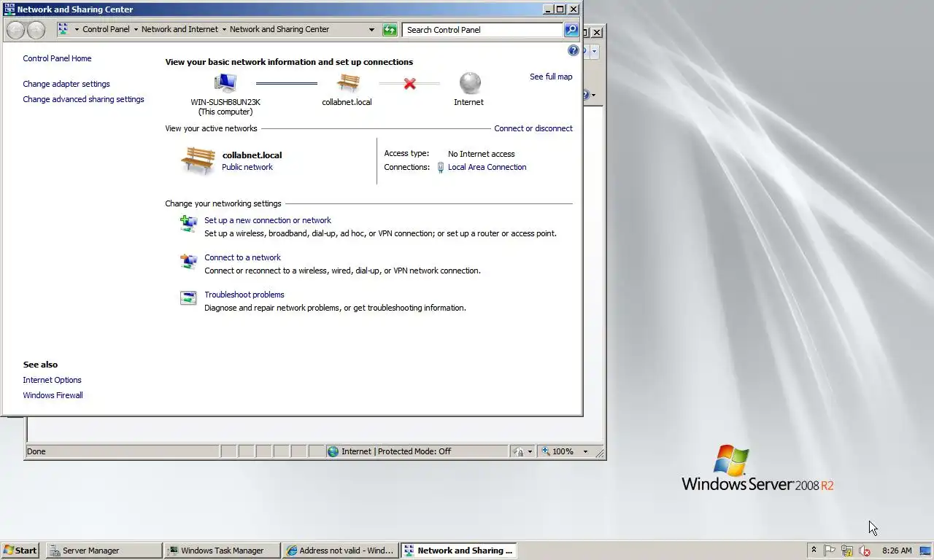This screenshot has width=934, height=560.
Task: Switch to Windows Task Manager taskbar button
Action: 223,551
